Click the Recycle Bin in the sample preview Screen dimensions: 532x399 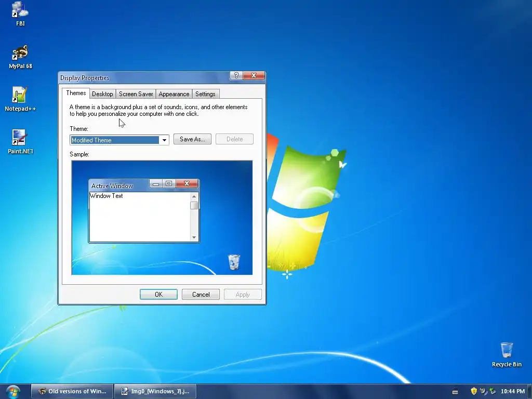tap(234, 262)
